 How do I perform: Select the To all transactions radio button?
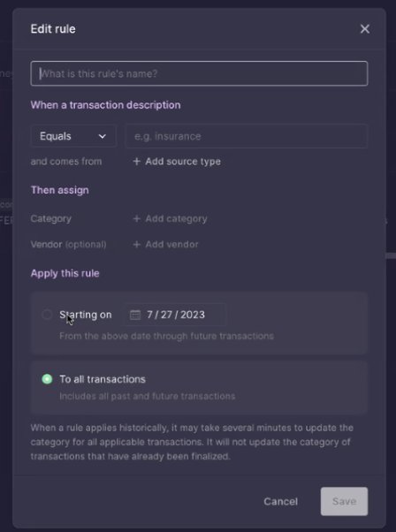(x=47, y=379)
